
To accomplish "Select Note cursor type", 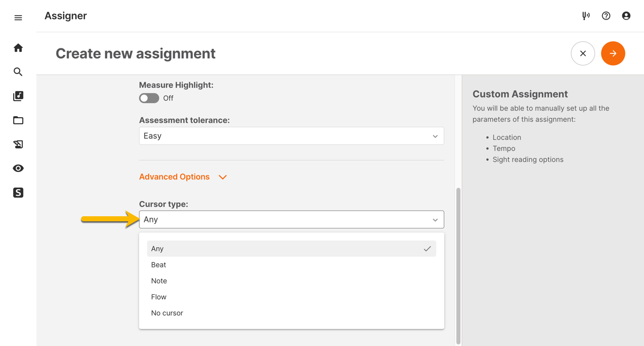I will point(292,281).
